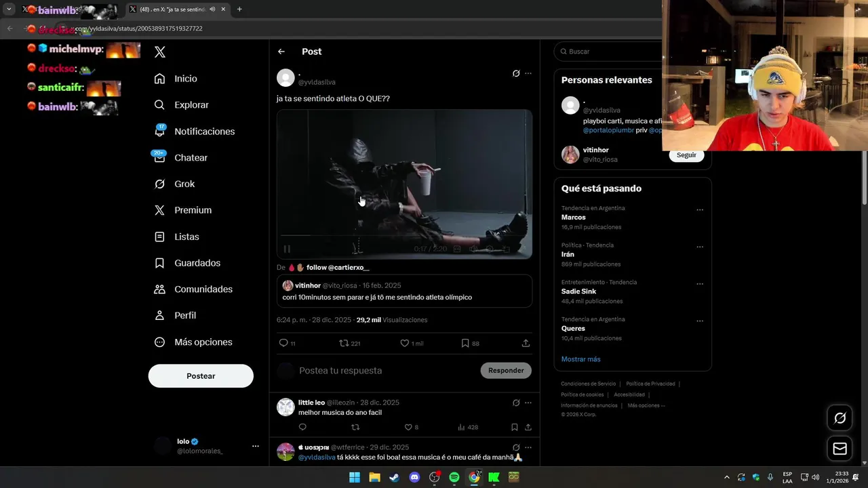The width and height of the screenshot is (868, 488).
Task: Reply to little leo's comment
Action: click(302, 427)
